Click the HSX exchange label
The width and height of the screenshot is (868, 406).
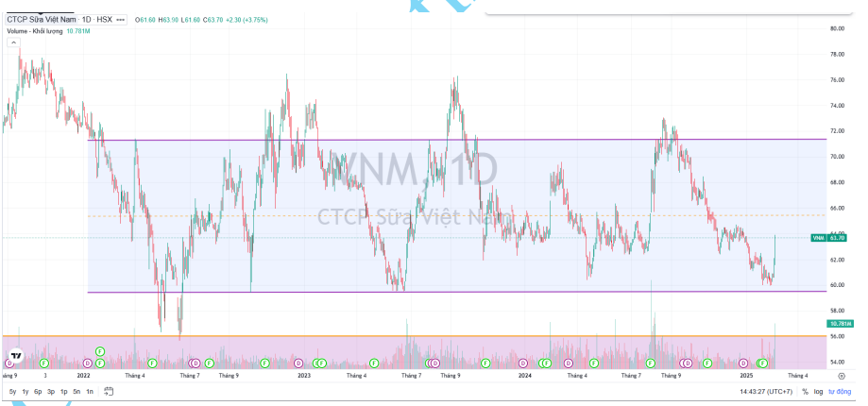105,20
